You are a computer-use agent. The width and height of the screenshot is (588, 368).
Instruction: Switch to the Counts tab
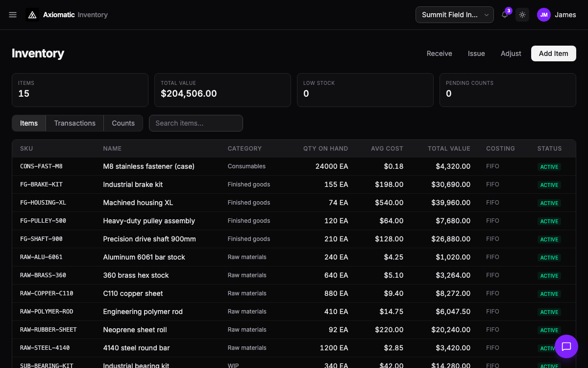coord(123,123)
